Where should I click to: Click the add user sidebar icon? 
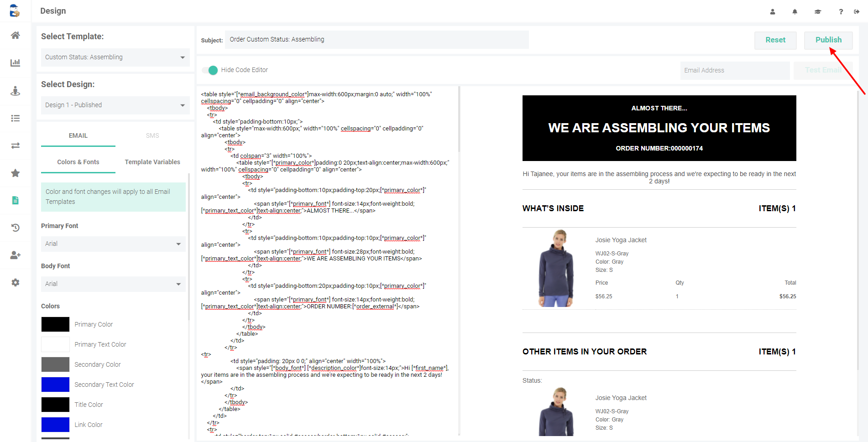(x=16, y=255)
